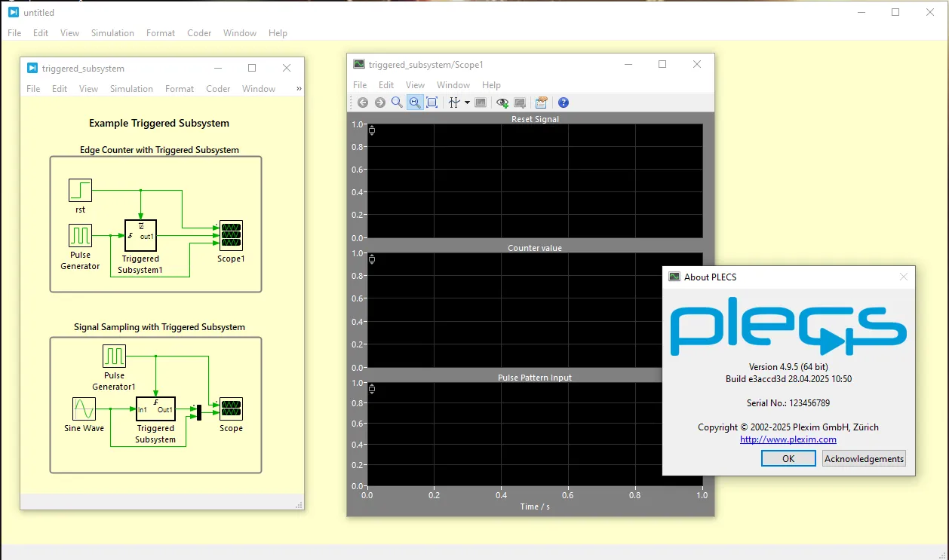Close the About PLECS dialog
The image size is (949, 560).
(x=904, y=277)
